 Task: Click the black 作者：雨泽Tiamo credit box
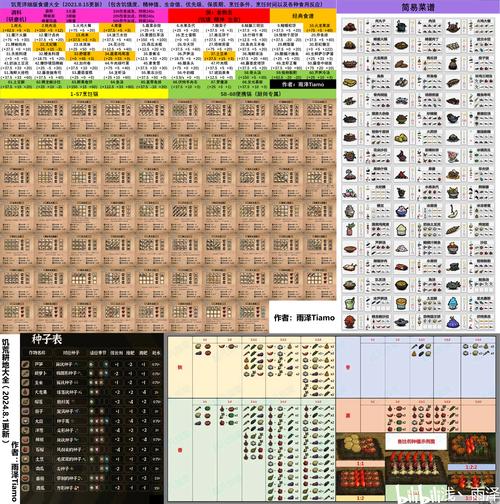(303, 84)
